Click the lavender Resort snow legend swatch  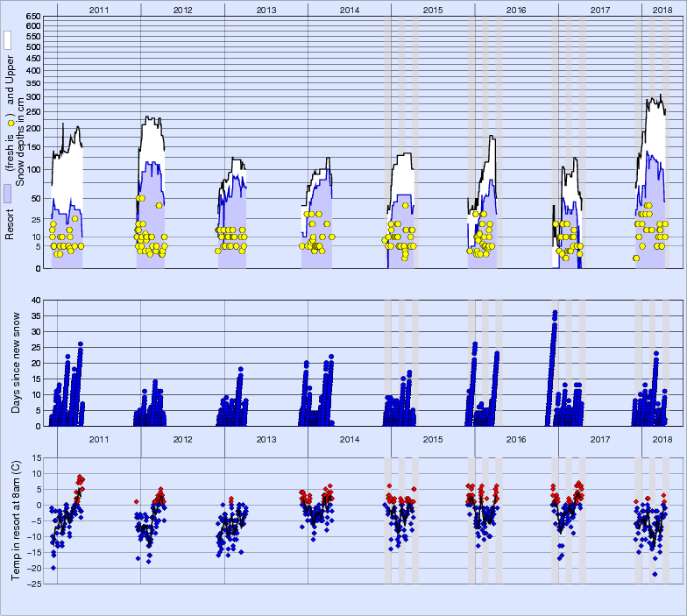(7, 194)
